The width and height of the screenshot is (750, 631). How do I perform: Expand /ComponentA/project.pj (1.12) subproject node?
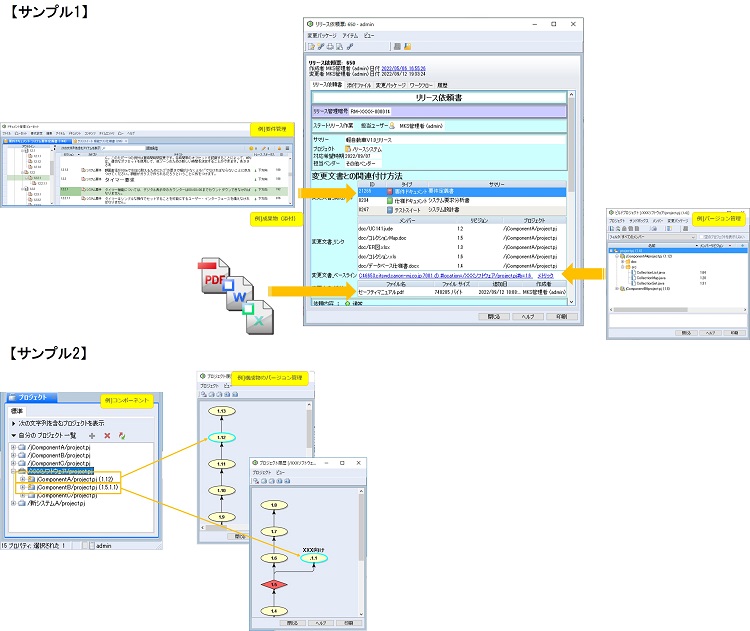22,479
